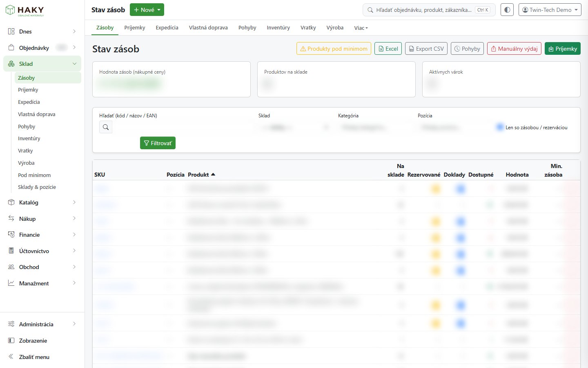Switch to the Výroba tab
The width and height of the screenshot is (588, 368).
coord(335,27)
